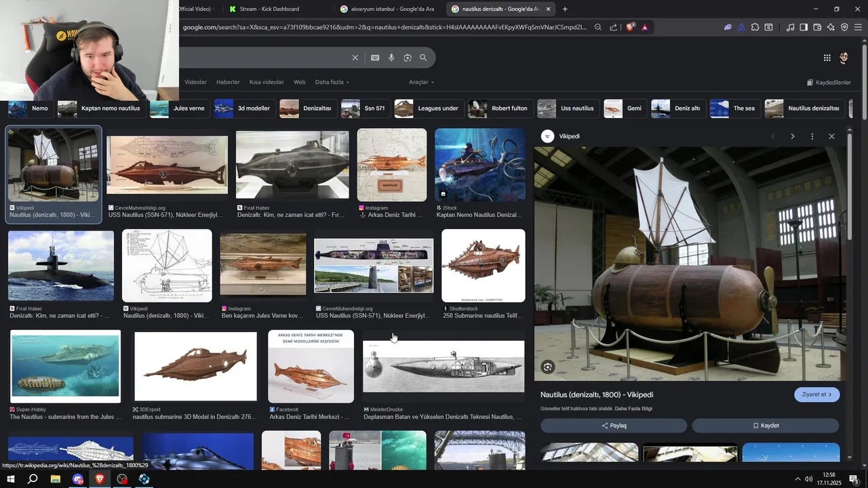
Task: Open the browser hamburger main menu
Action: (x=859, y=27)
